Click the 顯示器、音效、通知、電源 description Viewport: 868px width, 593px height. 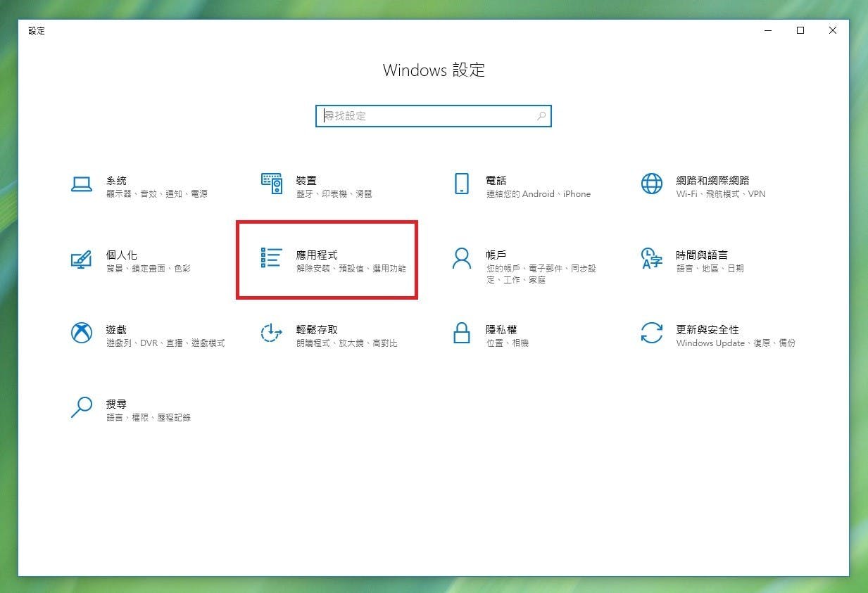tap(157, 194)
